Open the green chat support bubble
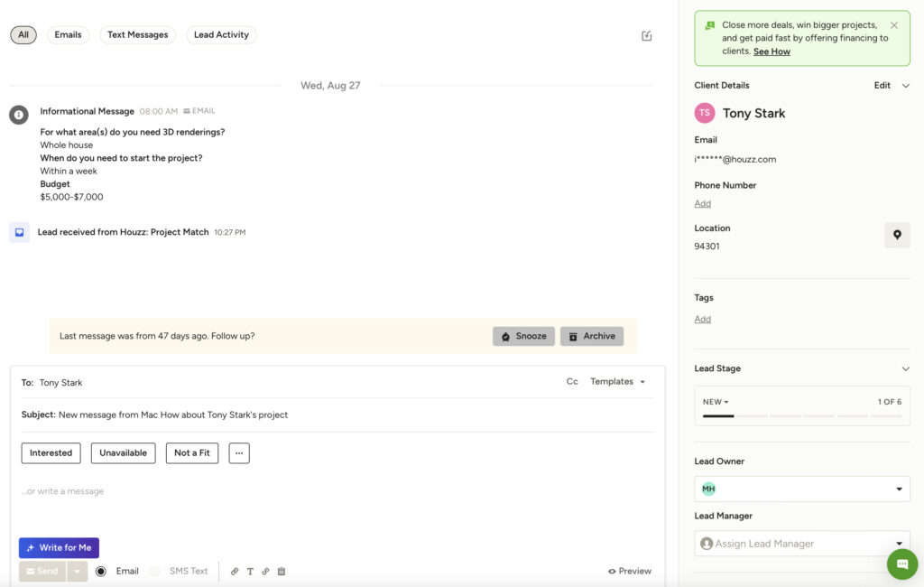 (901, 564)
